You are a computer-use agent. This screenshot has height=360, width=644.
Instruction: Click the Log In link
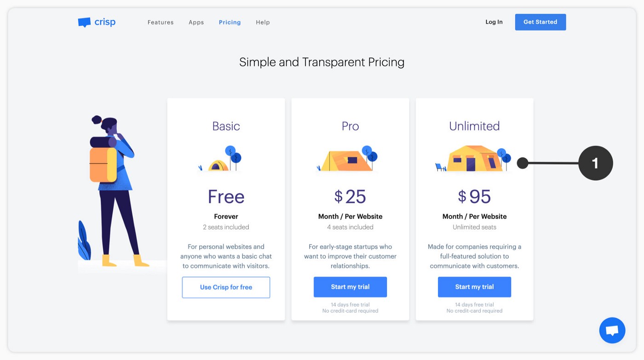494,22
